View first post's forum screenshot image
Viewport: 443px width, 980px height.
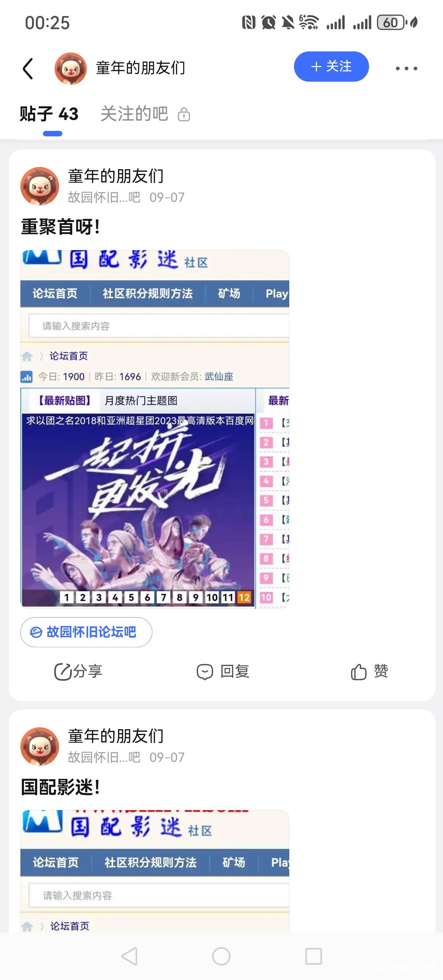click(x=155, y=429)
